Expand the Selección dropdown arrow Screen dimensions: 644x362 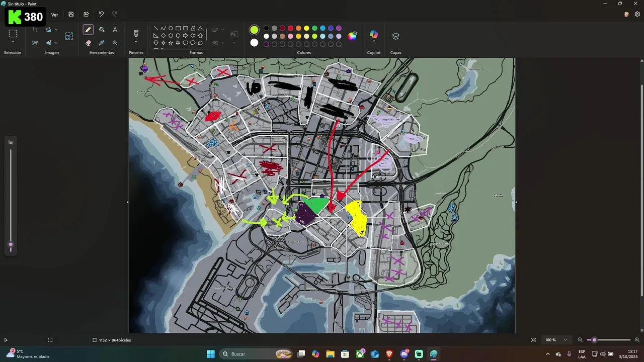[13, 42]
